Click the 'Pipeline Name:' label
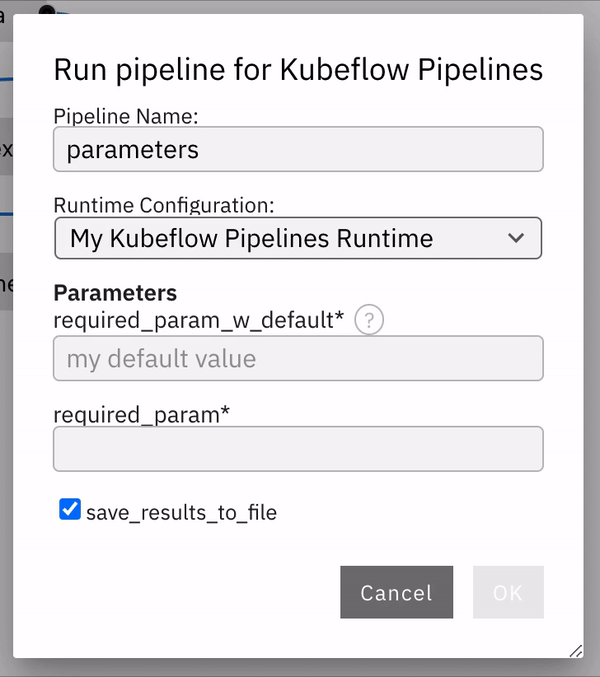 coord(126,116)
